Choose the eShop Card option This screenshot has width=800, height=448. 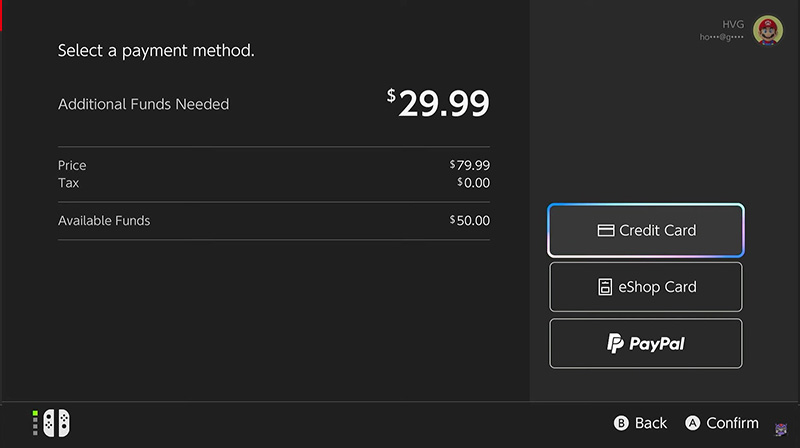click(645, 287)
